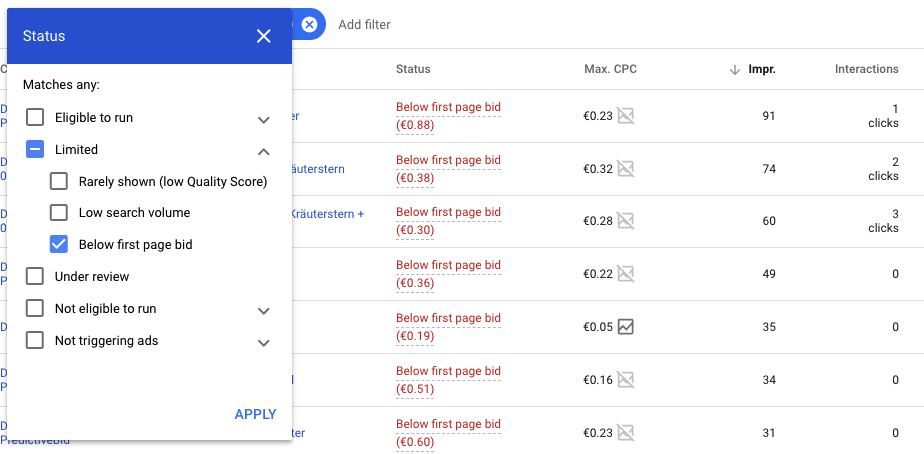924x454 pixels.
Task: Edit the €0.32 max CPC value
Action: click(598, 169)
